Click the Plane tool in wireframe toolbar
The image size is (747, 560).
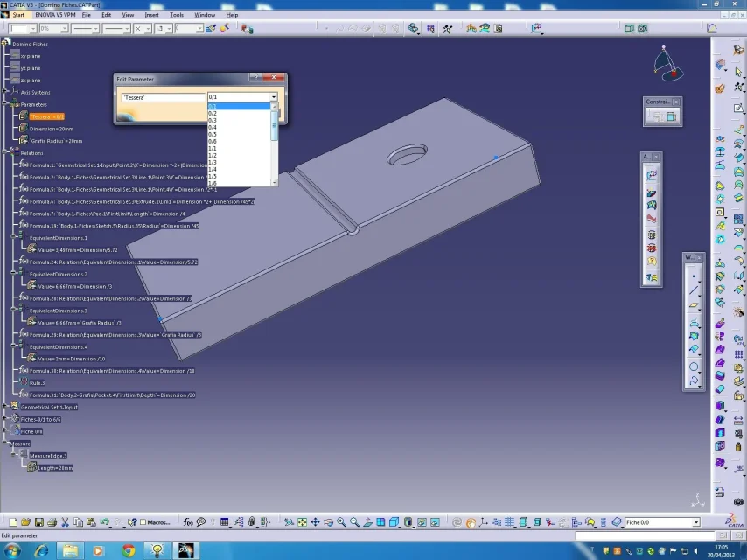[694, 305]
